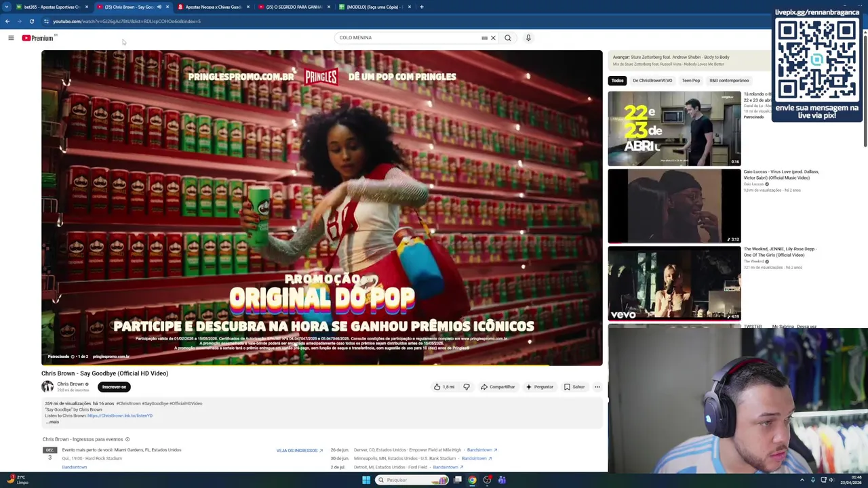Screen dimensions: 868x488
Task: Subscribe with the Inscrever-se button
Action: click(x=114, y=387)
